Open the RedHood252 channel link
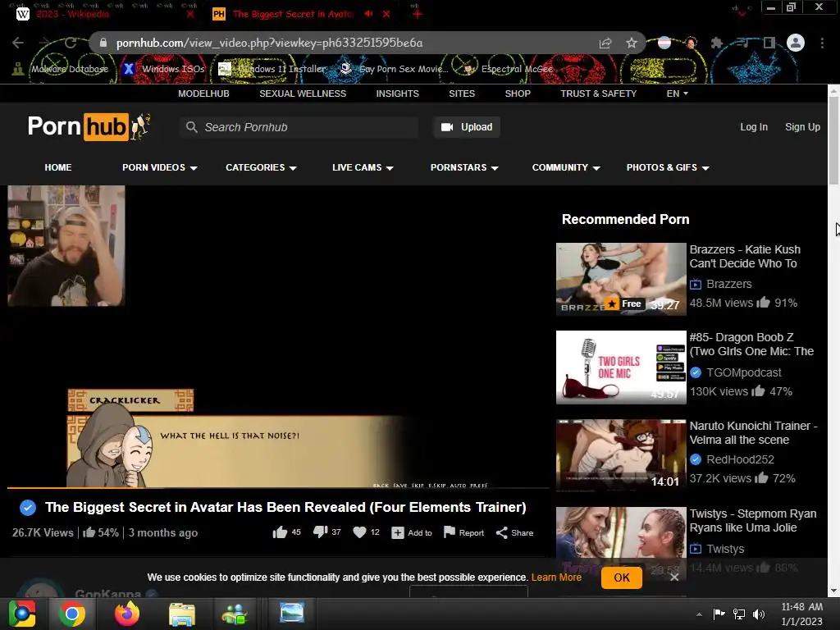The width and height of the screenshot is (840, 630). [740, 459]
